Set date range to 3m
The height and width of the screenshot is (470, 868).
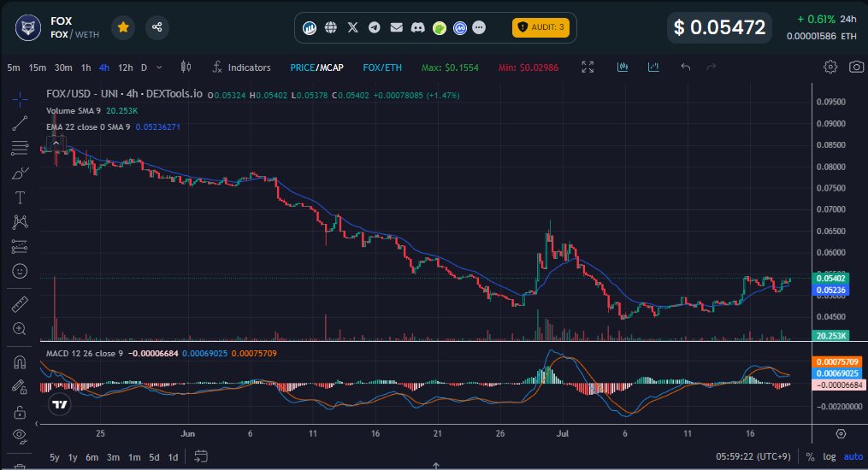[113, 457]
